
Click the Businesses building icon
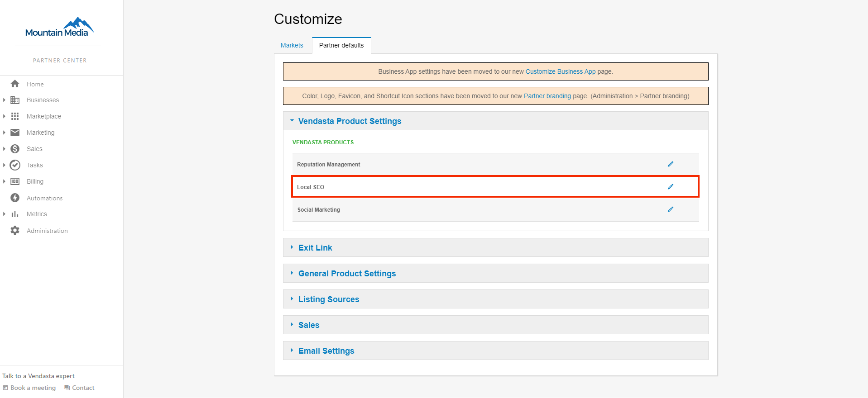[x=15, y=100]
